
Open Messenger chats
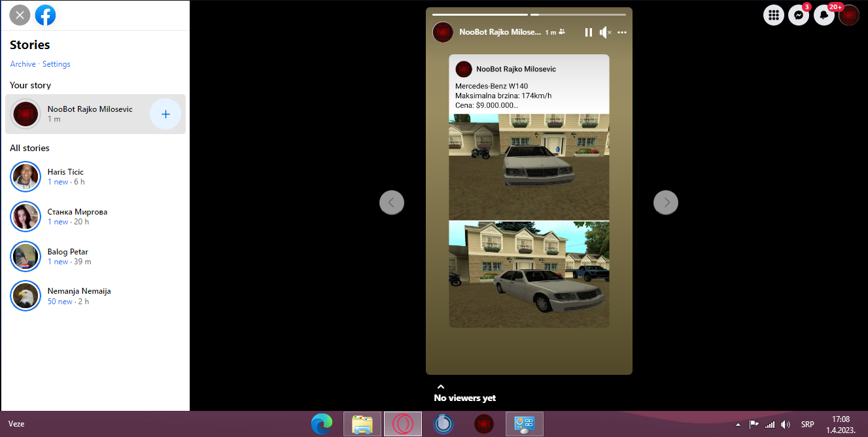(799, 15)
